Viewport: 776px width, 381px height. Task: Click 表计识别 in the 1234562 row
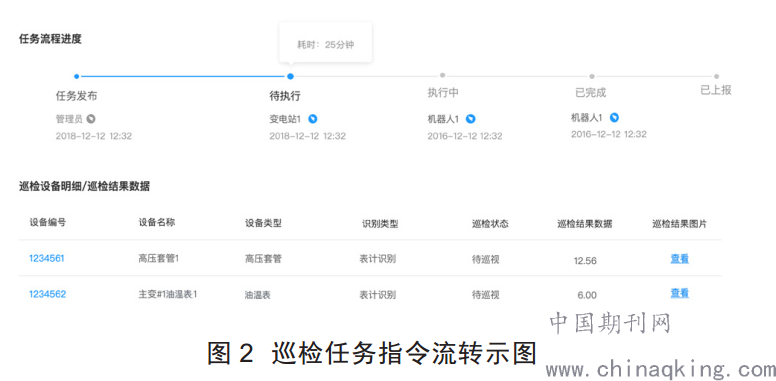point(378,295)
